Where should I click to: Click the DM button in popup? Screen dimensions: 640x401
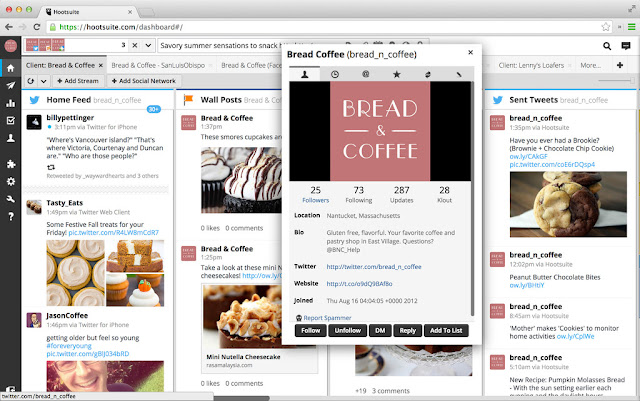[380, 330]
